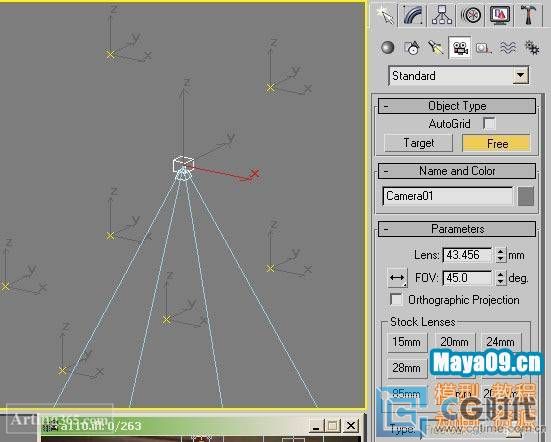Collapse the Parameters rollout

coord(457,229)
